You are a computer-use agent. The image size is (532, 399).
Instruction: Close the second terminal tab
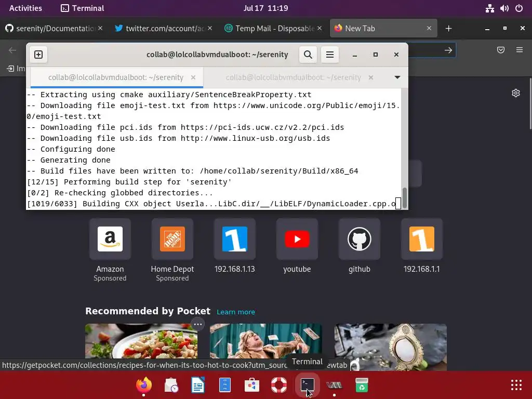point(371,77)
